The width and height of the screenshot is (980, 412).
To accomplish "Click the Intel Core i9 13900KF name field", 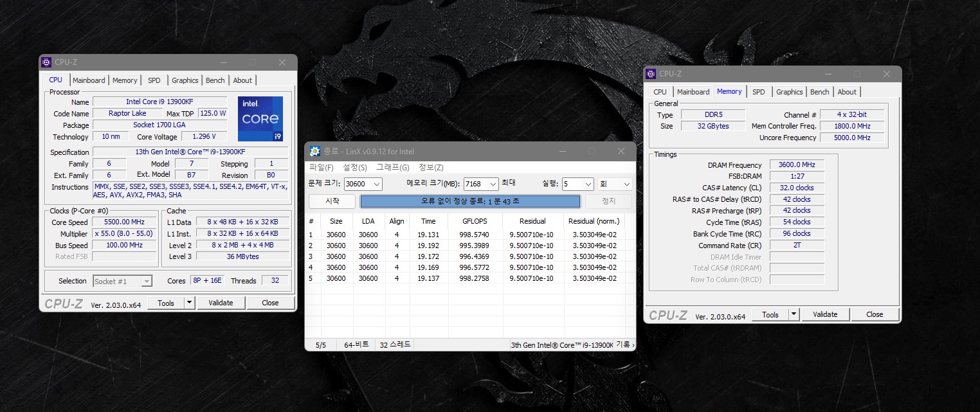I will (x=159, y=102).
